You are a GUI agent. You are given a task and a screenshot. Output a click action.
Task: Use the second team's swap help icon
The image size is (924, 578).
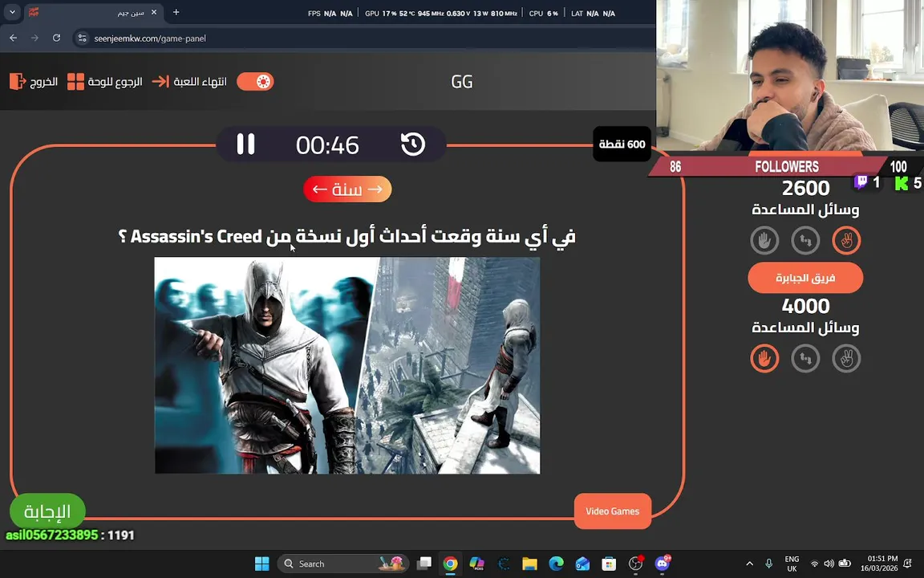click(x=805, y=359)
